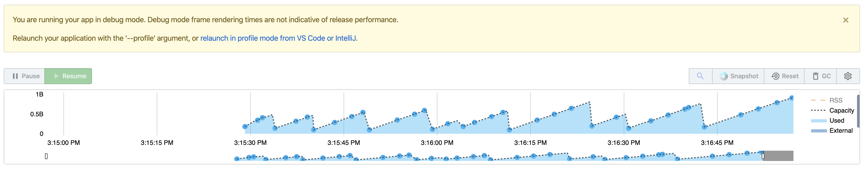Click the legend vertical scrollbar
This screenshot has width=868, height=175.
[x=858, y=111]
